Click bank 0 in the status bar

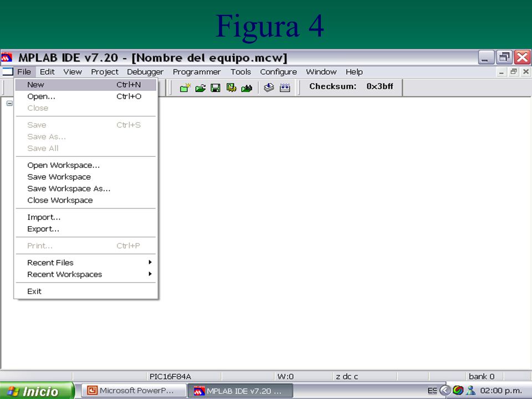[x=482, y=376]
